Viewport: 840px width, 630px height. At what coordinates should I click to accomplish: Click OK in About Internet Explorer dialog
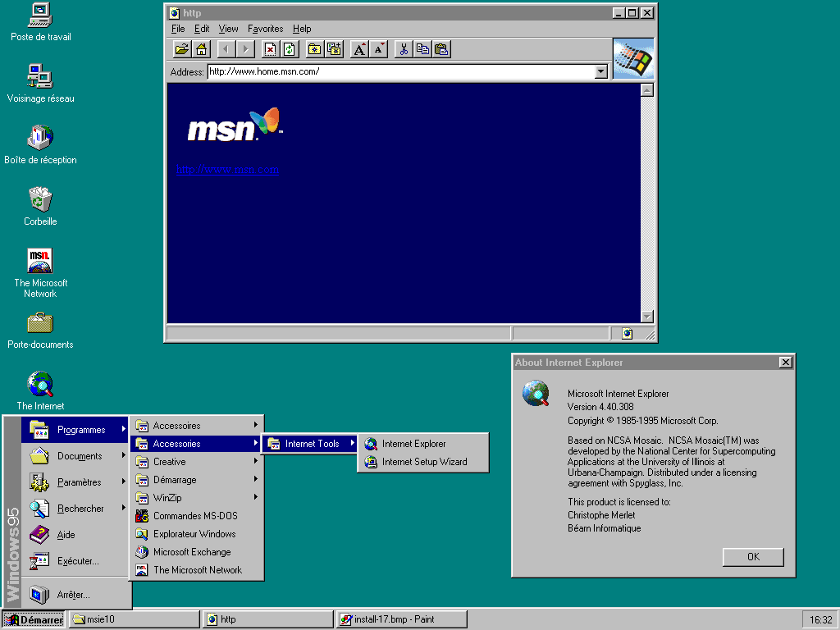coord(753,557)
